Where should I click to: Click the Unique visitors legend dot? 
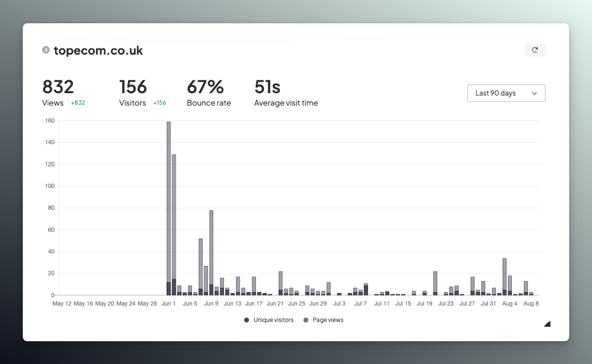[x=247, y=320]
